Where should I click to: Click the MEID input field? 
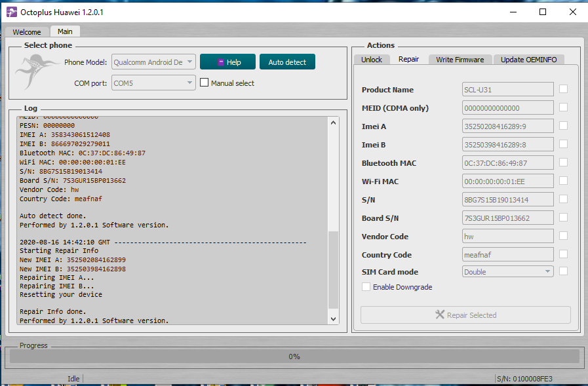(508, 108)
